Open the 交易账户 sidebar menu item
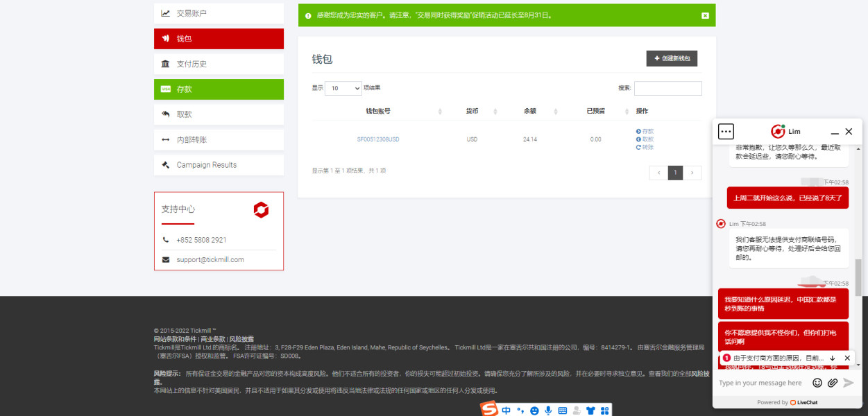The height and width of the screenshot is (416, 868). coord(219,13)
